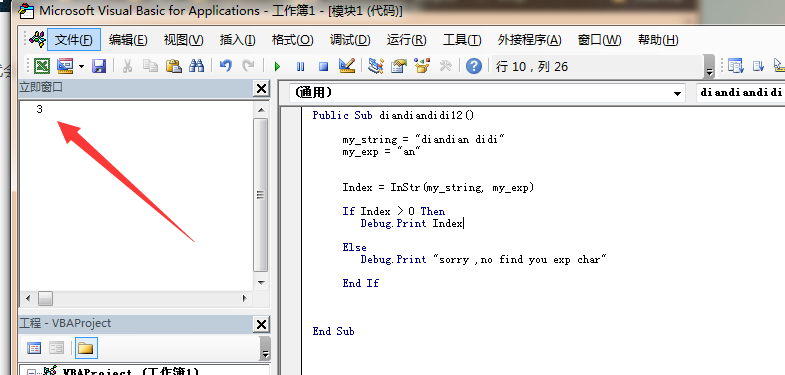Run the macro with the green play icon
Viewport: 785px width, 375px height.
[x=277, y=67]
